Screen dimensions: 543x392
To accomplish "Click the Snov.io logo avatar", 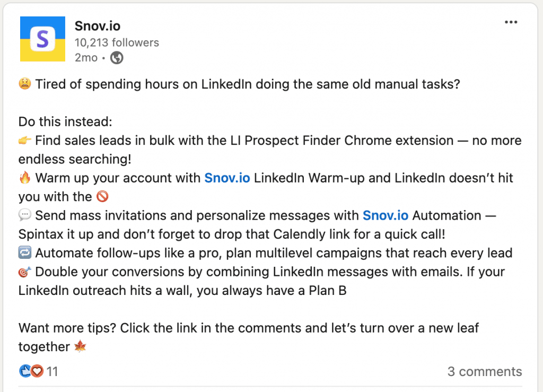I will coord(42,39).
